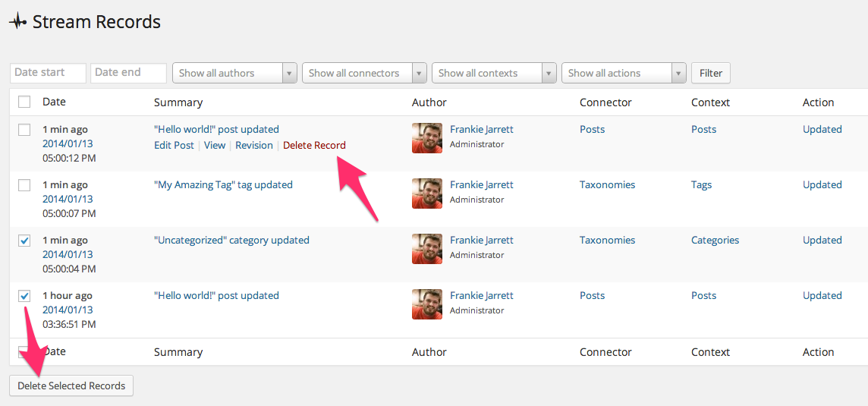Expand the Show all actions dropdown

tap(624, 73)
